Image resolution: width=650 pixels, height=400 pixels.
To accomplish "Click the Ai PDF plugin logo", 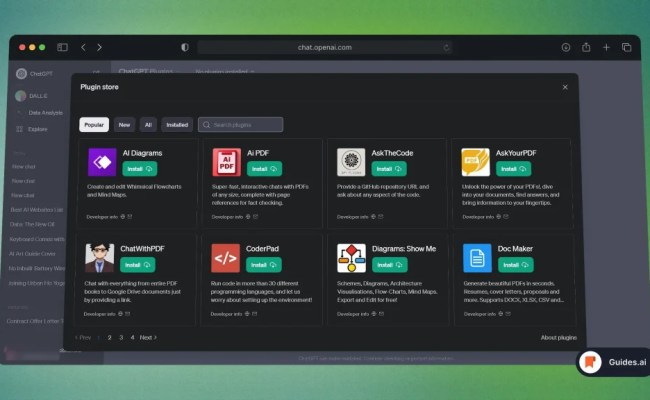I will click(x=226, y=162).
